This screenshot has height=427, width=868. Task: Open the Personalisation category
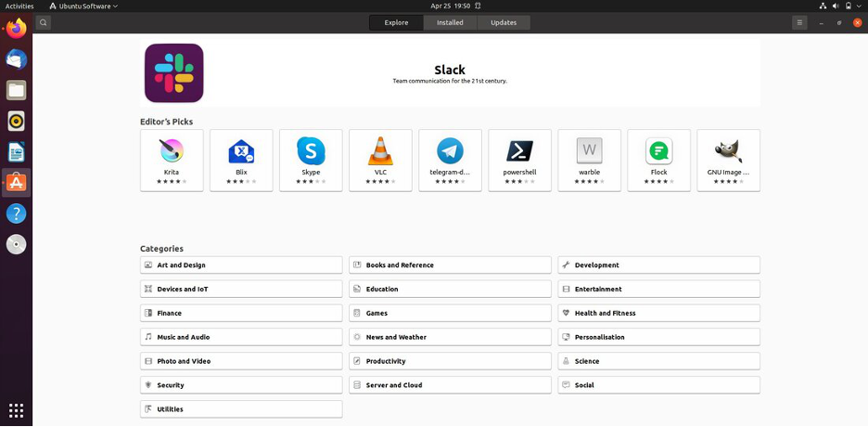tap(658, 337)
